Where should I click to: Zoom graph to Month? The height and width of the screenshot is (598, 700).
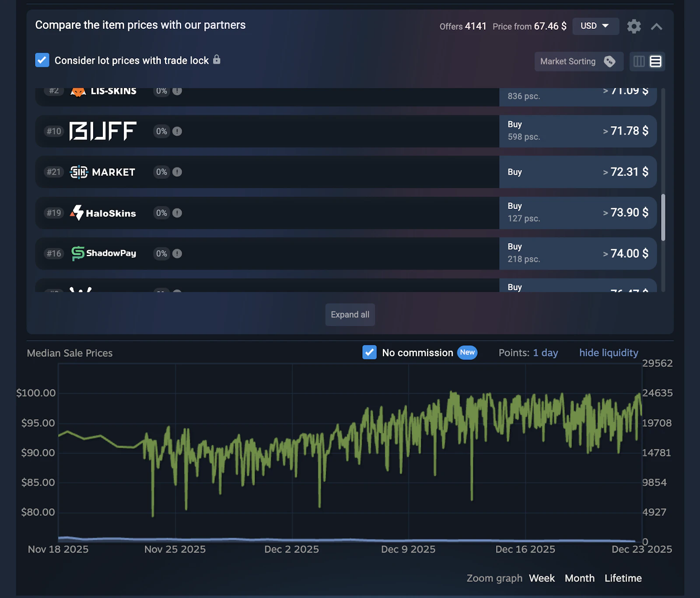coord(580,578)
